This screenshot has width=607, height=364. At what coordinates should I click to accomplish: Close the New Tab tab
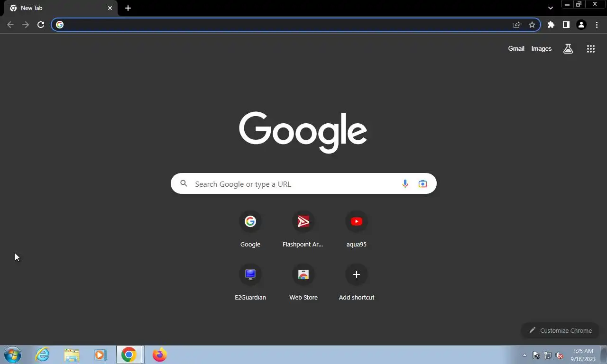(110, 8)
